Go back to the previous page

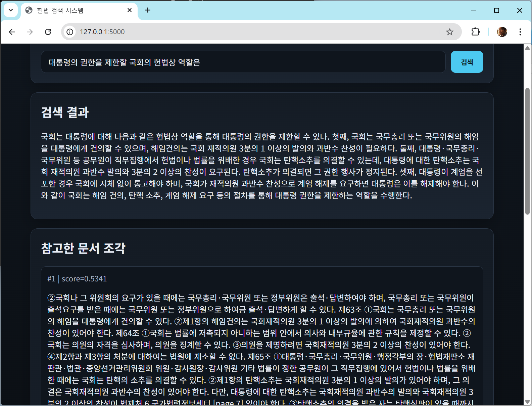coord(12,32)
